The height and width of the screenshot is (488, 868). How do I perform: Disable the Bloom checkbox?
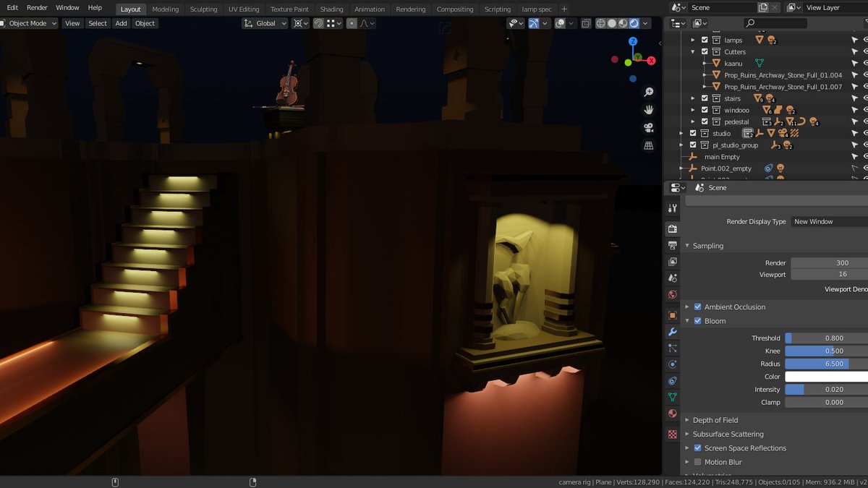tap(697, 321)
